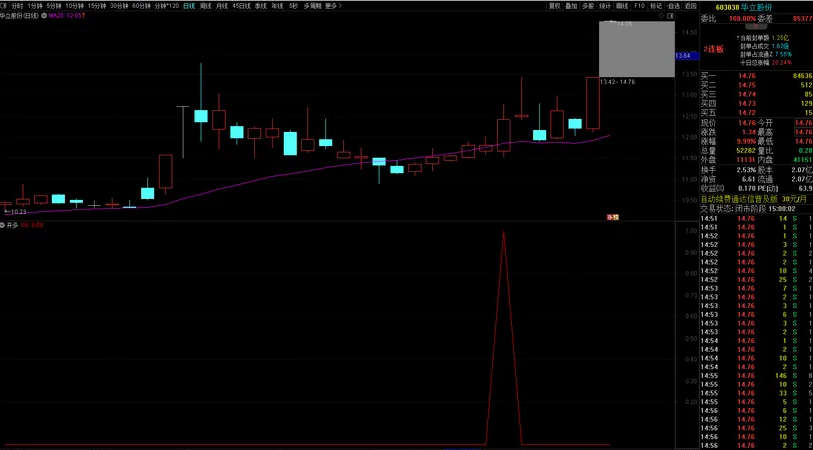Click the small orange marker on chart bottom
This screenshot has height=450, width=813.
613,217
